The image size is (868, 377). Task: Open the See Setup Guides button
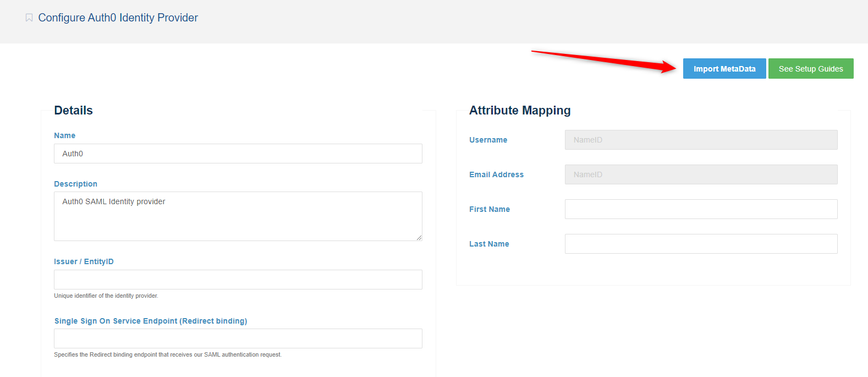tap(810, 69)
